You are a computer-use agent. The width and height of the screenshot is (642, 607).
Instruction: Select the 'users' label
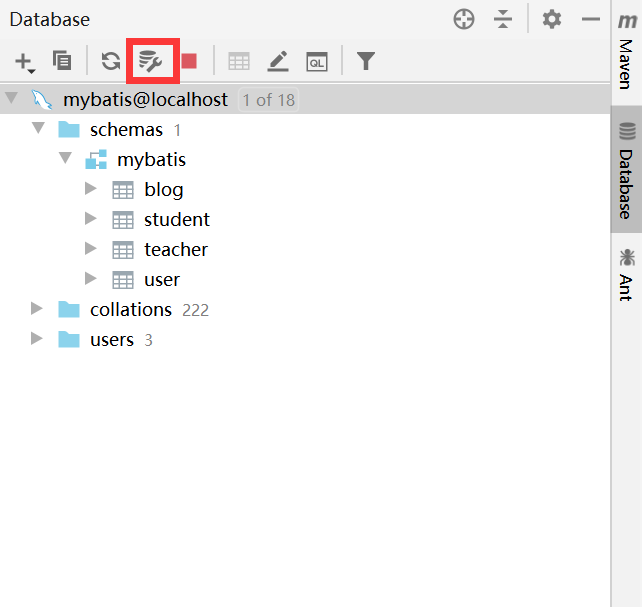(112, 340)
